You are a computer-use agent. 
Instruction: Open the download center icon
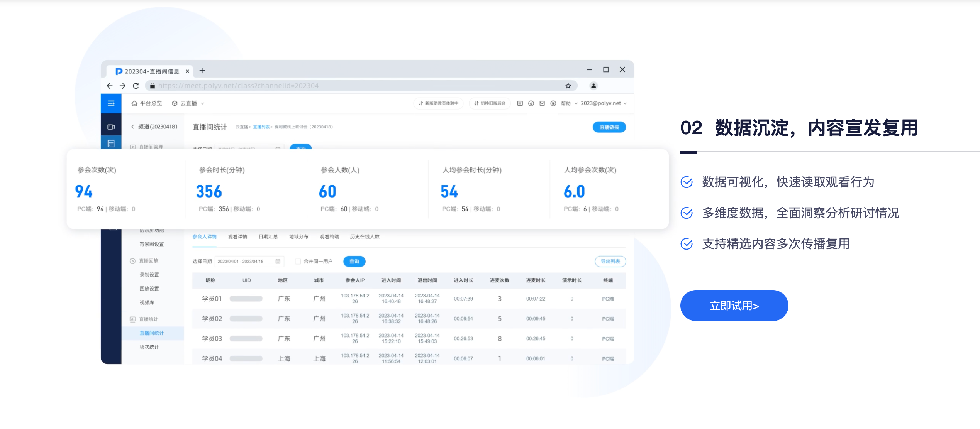tap(531, 103)
